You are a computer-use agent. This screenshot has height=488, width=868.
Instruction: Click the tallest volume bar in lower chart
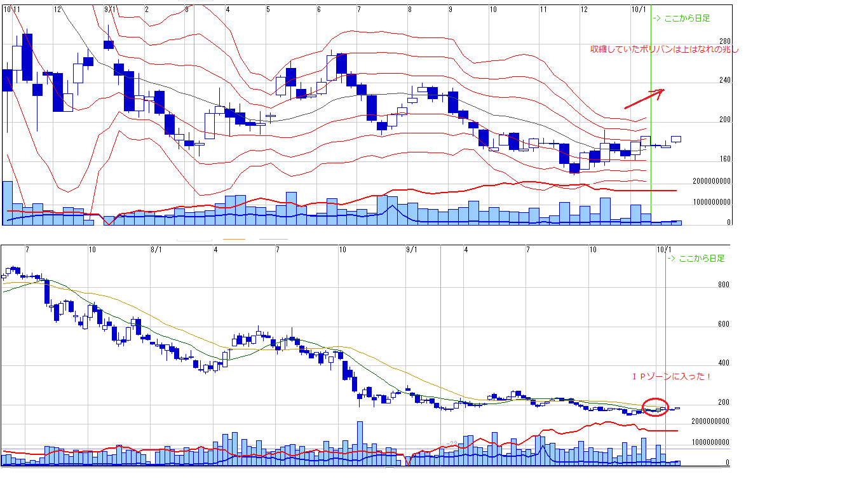[x=360, y=444]
